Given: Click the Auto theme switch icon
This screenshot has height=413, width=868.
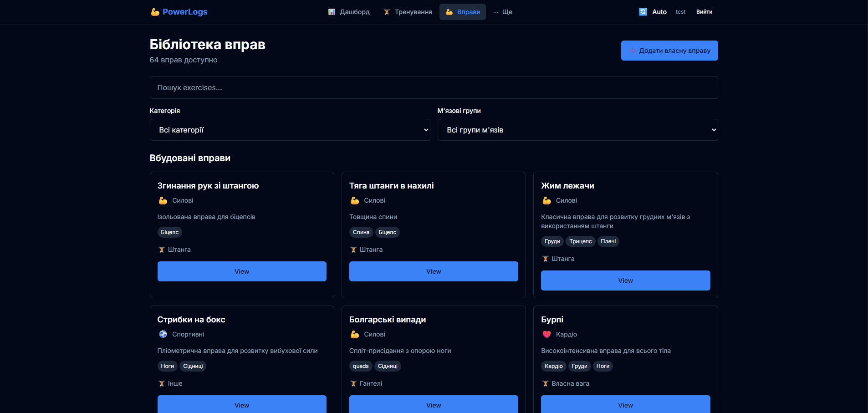Looking at the screenshot, I should pyautogui.click(x=643, y=12).
